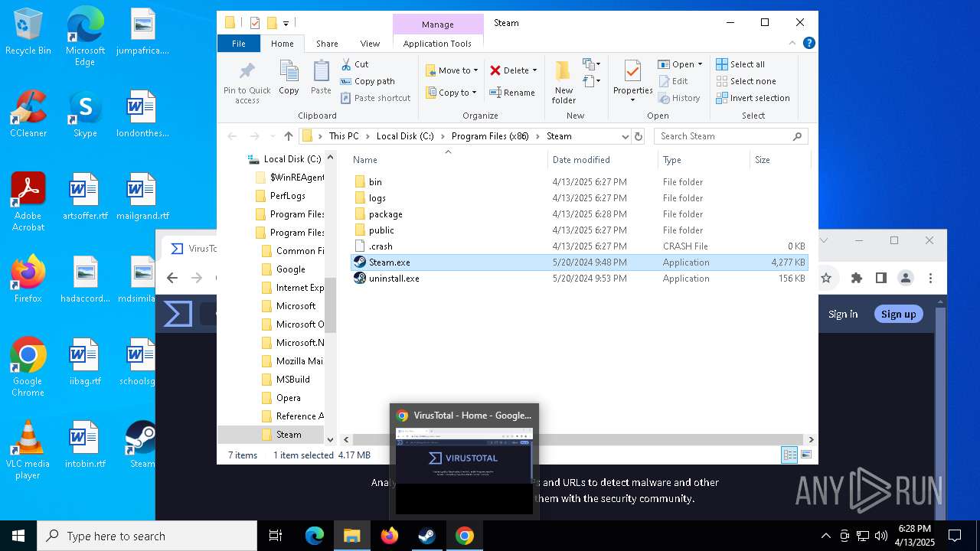The width and height of the screenshot is (980, 551).
Task: Click Pin to Quick access icon
Action: point(247,83)
